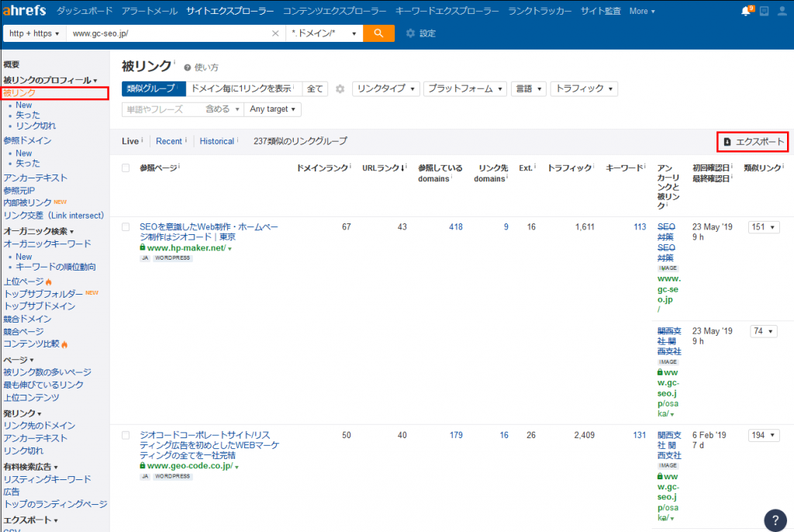This screenshot has height=532, width=794.
Task: Select ドメイン毎に1リンクを表示 option
Action: point(243,88)
